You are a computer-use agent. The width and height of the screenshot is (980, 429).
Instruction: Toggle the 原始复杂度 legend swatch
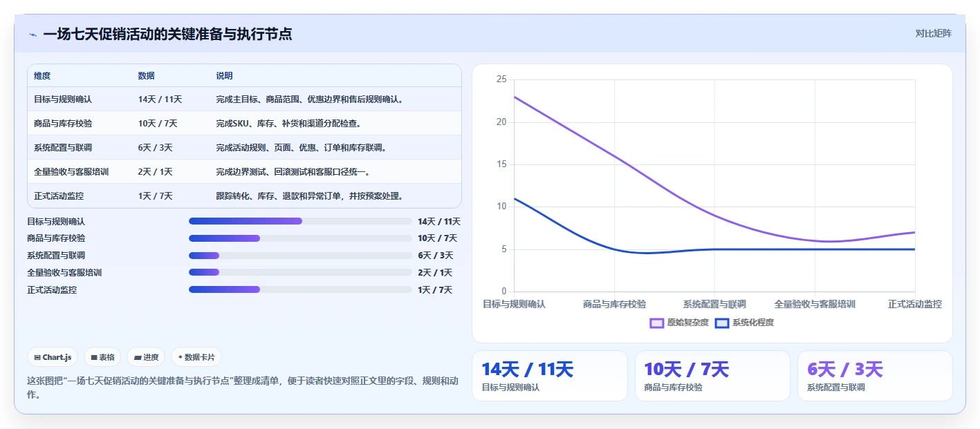click(x=657, y=323)
